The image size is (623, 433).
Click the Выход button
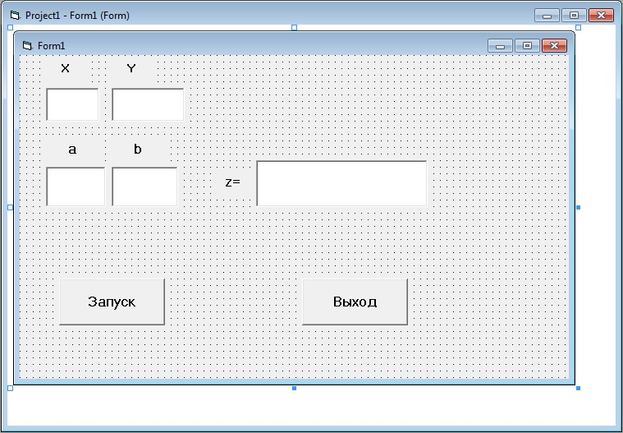click(355, 302)
